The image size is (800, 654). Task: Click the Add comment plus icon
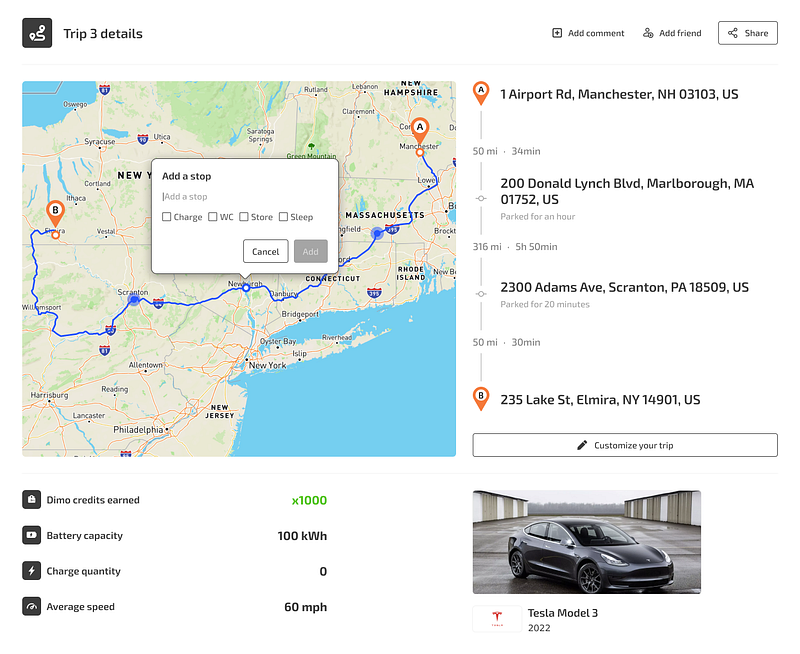(x=557, y=33)
